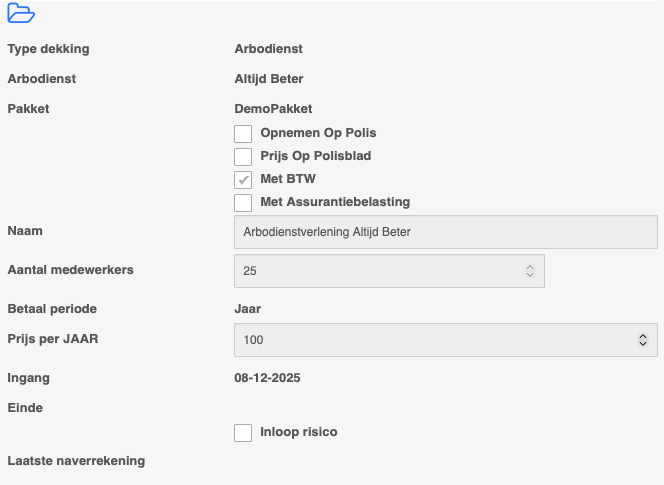Select the Prijs per JAAR field

click(446, 340)
